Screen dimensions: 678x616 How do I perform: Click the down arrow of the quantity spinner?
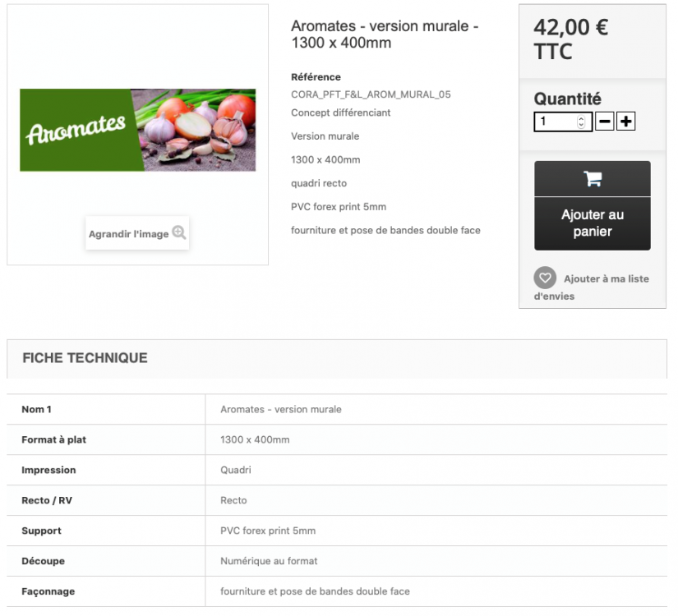tap(581, 124)
